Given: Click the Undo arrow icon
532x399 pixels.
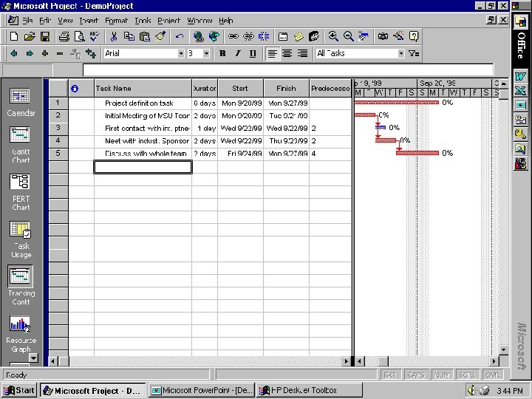Looking at the screenshot, I should click(179, 36).
